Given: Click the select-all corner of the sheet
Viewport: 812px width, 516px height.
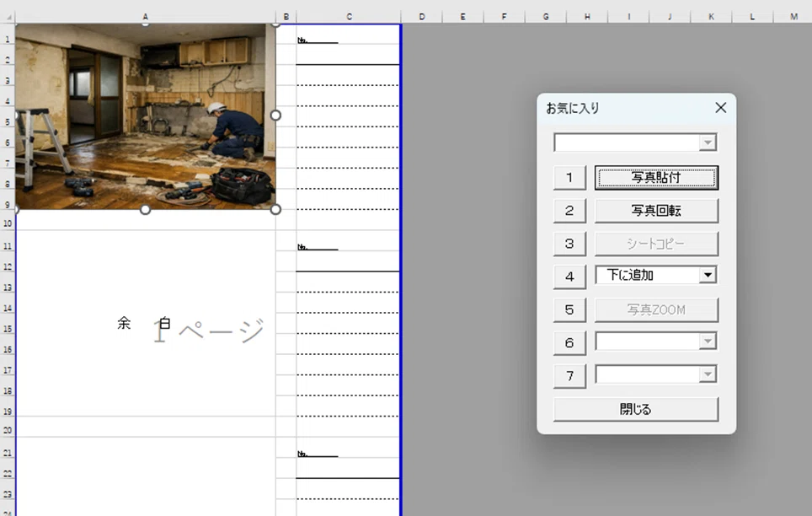Looking at the screenshot, I should point(8,17).
